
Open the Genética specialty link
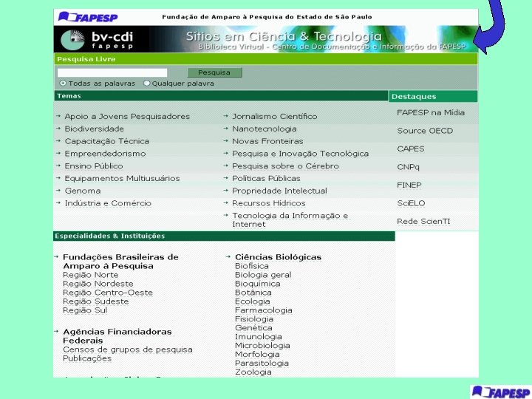click(253, 328)
